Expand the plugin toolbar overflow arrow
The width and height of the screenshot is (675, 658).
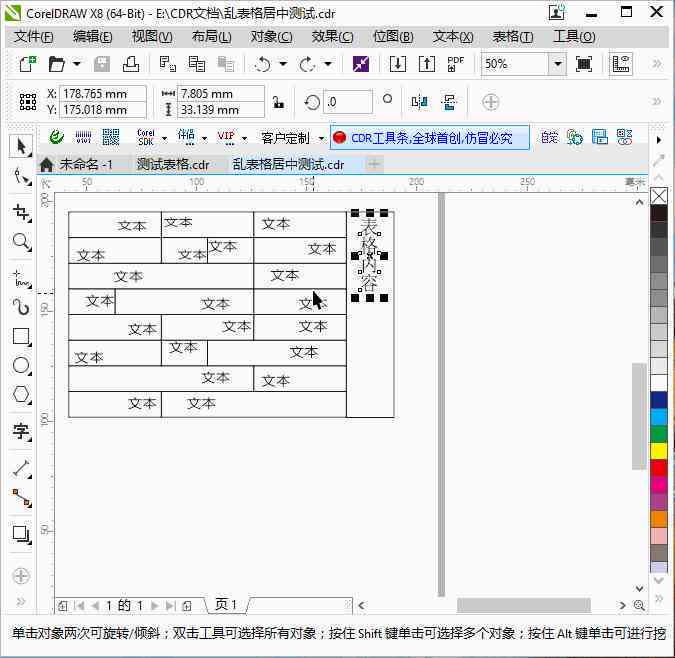659,140
